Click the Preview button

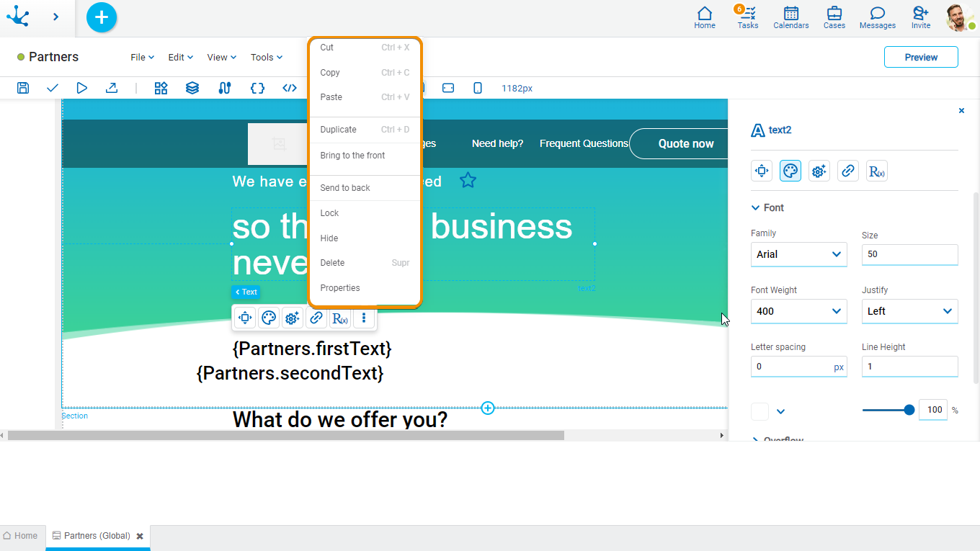pos(921,57)
